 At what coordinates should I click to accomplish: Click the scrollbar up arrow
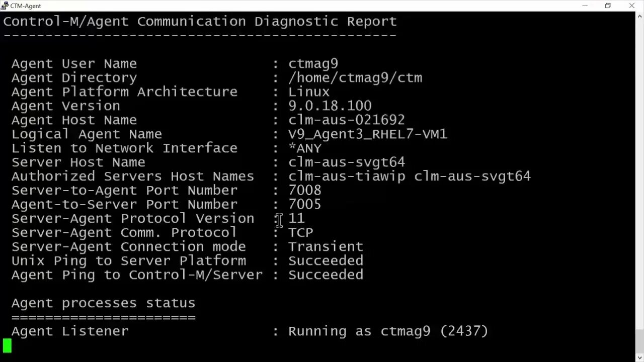click(639, 16)
